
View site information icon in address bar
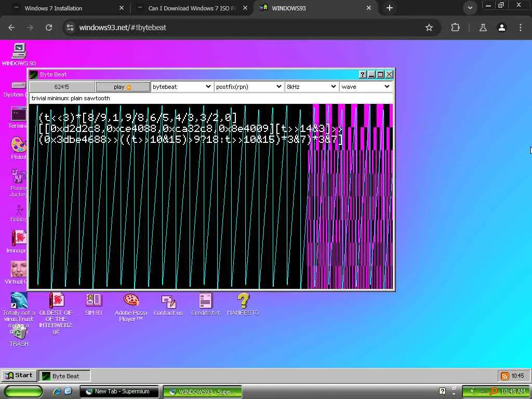tap(70, 28)
